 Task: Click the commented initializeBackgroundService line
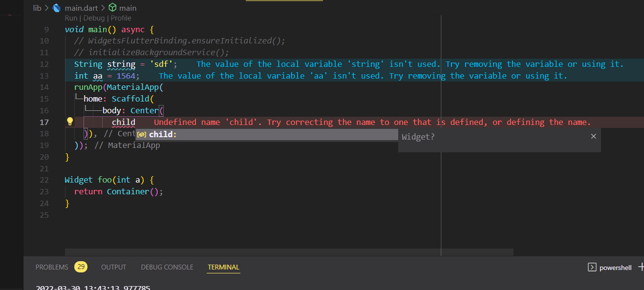point(151,52)
